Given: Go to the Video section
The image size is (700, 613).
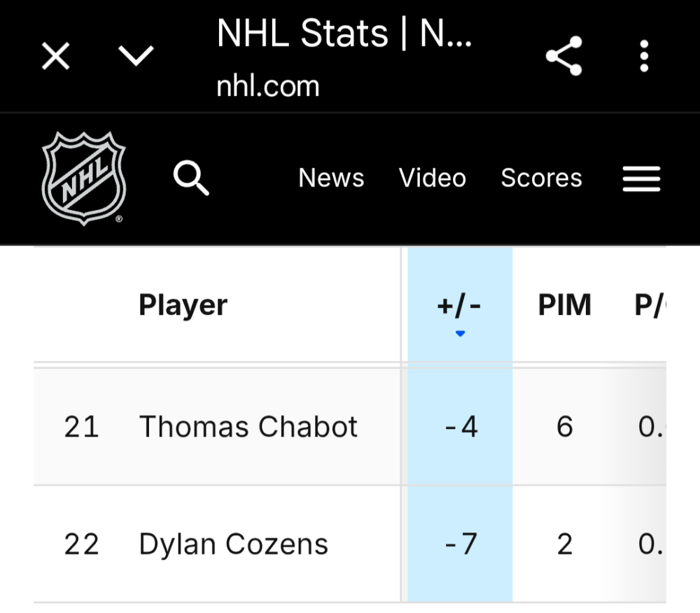Looking at the screenshot, I should click(x=433, y=178).
